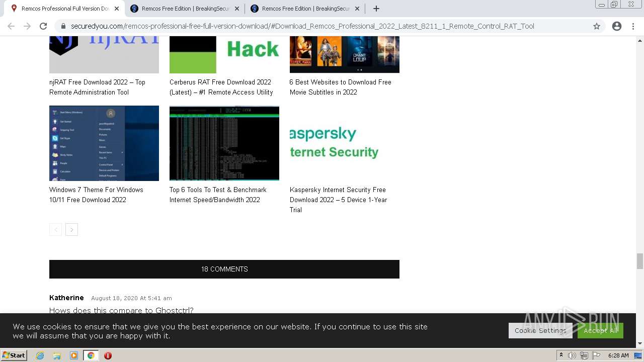Open the Windows Start menu
The width and height of the screenshot is (644, 362).
(x=14, y=355)
